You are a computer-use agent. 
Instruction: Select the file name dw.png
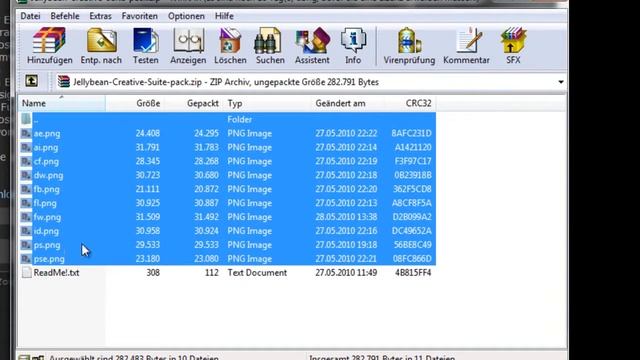click(49, 175)
